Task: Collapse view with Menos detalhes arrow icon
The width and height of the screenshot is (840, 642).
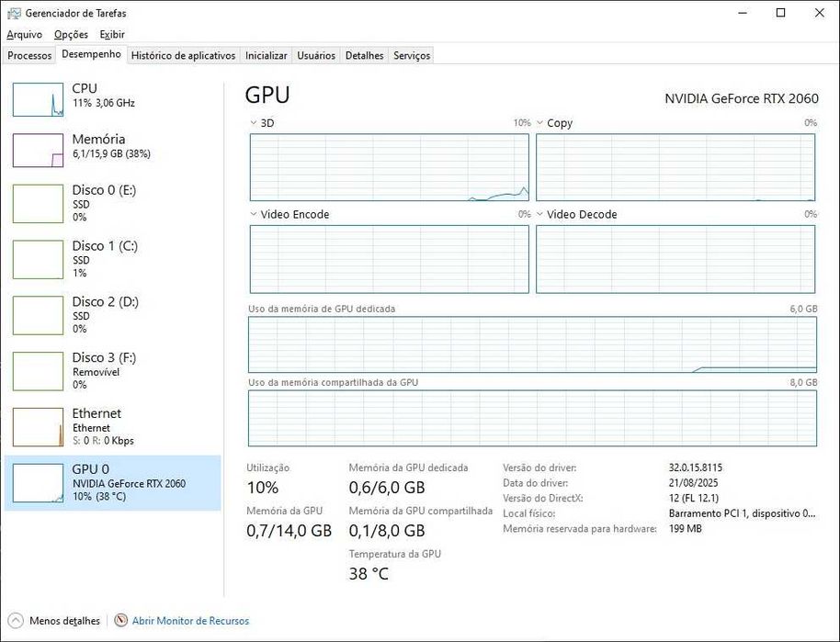Action: (x=16, y=621)
